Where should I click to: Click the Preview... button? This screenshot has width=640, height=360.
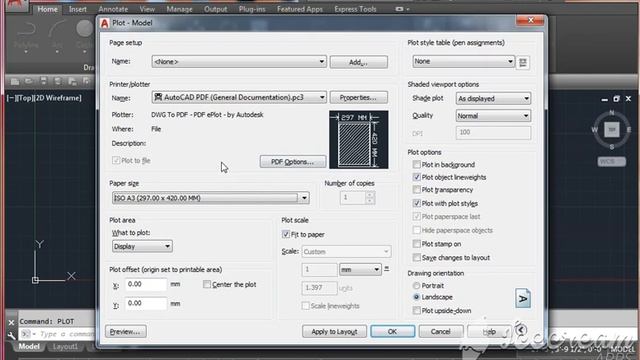126,331
